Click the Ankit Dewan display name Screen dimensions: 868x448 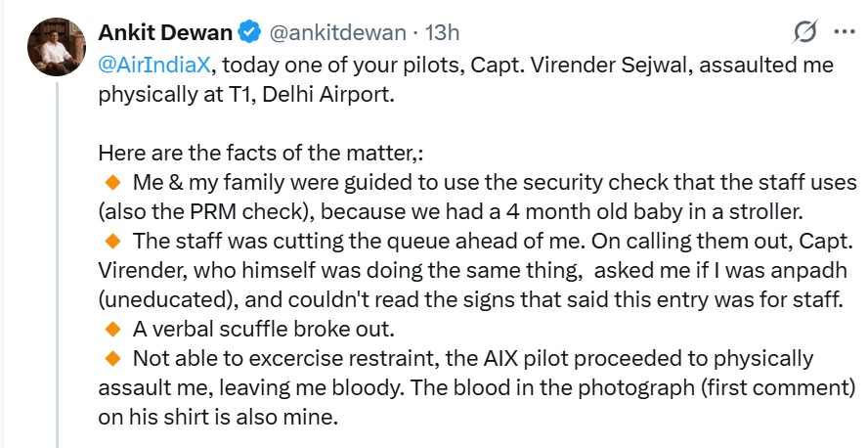point(165,32)
